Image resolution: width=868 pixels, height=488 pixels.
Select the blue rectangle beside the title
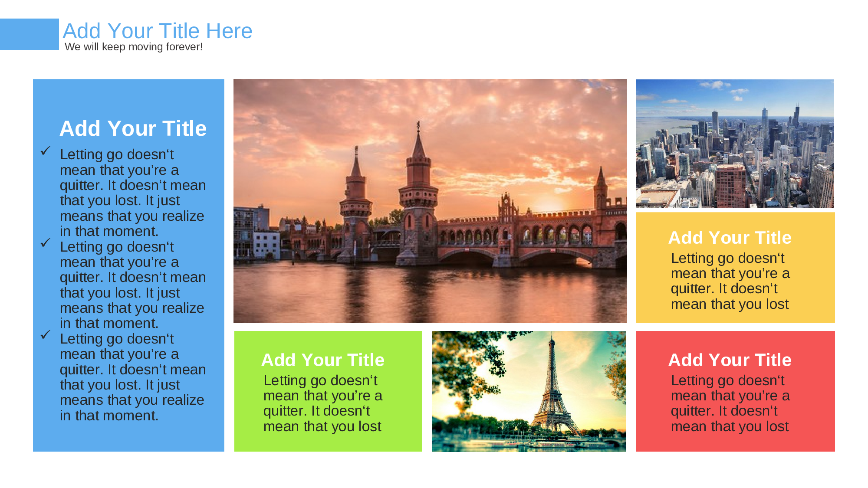pyautogui.click(x=29, y=34)
